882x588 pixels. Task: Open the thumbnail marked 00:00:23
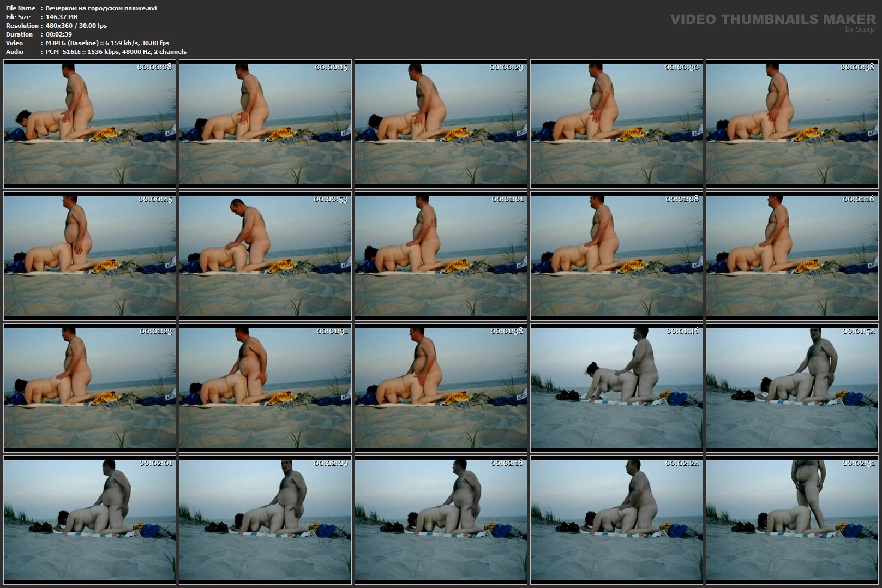point(441,124)
